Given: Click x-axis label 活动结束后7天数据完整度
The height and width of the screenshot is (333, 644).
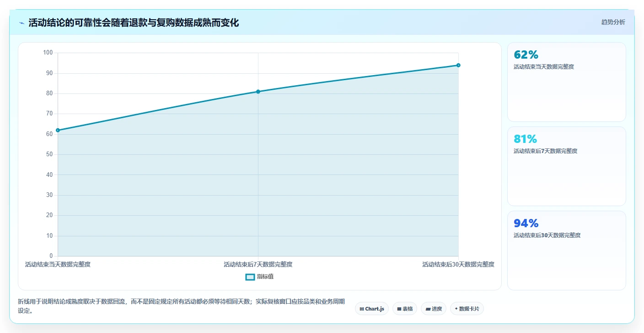Looking at the screenshot, I should pos(258,264).
